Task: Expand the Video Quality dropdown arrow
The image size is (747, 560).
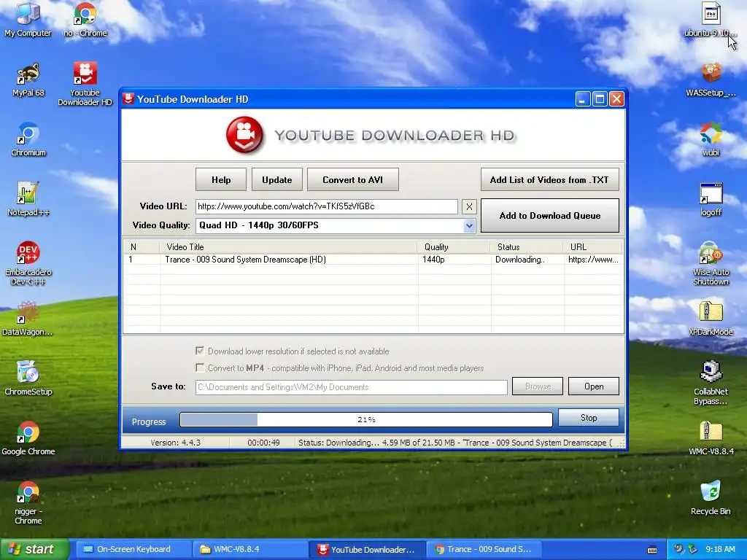Action: pos(469,226)
